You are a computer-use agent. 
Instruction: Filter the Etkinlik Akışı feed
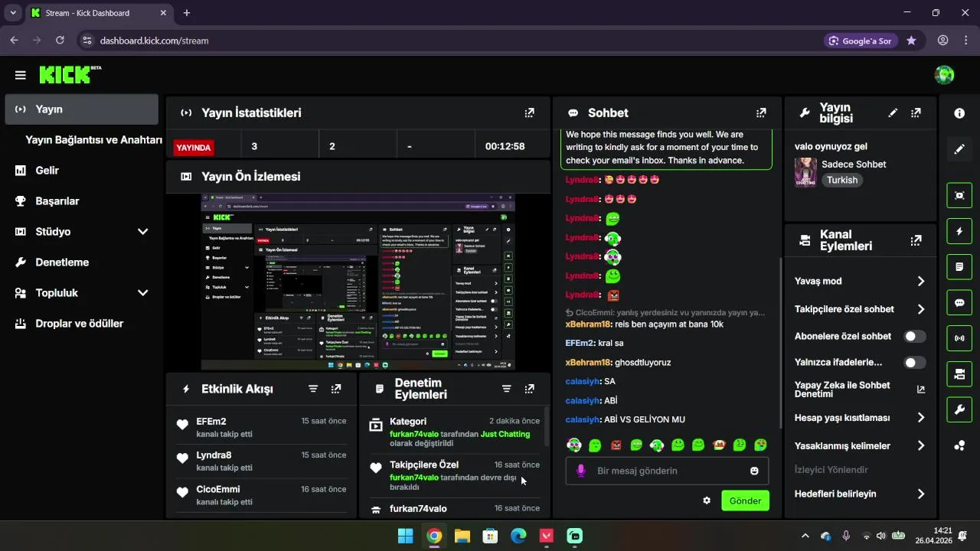313,389
